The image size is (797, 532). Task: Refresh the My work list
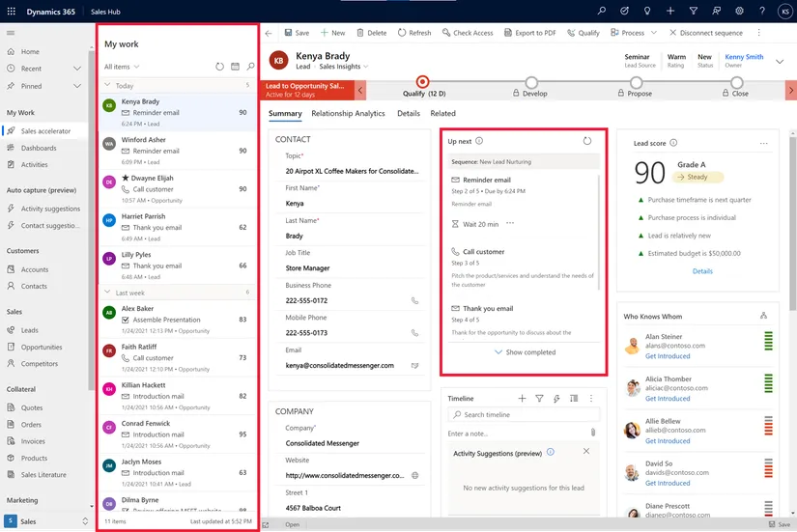(219, 67)
